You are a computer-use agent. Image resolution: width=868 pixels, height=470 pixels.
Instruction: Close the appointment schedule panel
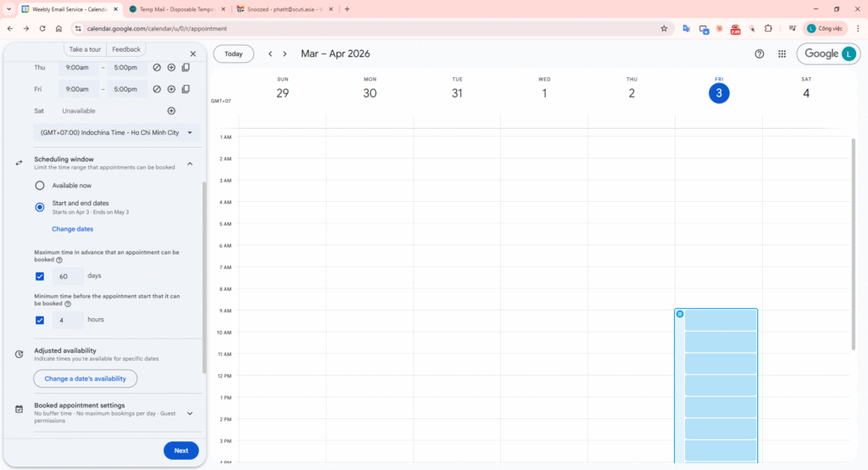pos(192,53)
